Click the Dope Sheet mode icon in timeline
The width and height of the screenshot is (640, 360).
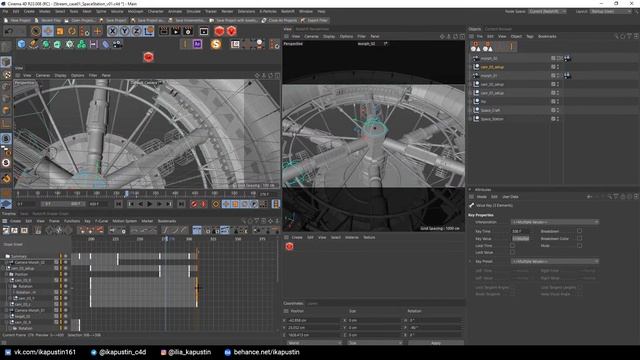6,231
